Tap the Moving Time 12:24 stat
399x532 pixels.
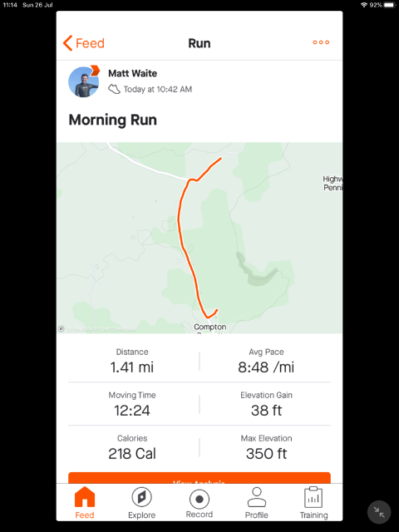(x=132, y=404)
